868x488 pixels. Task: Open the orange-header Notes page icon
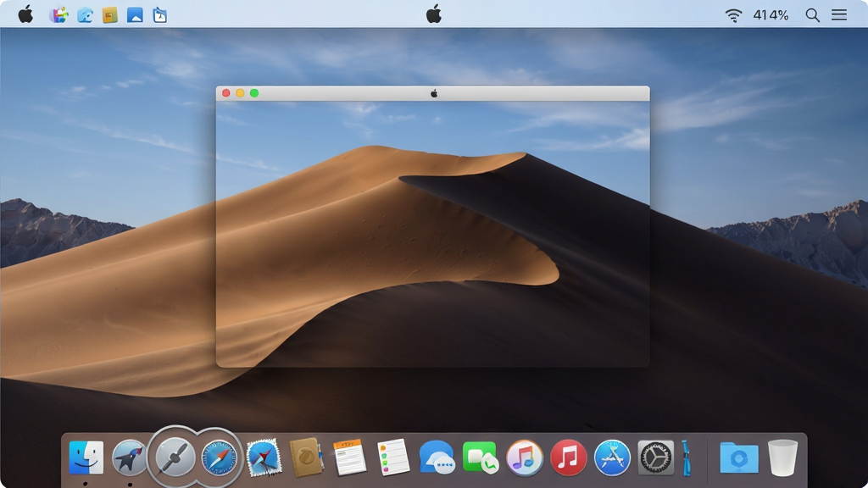click(x=349, y=457)
